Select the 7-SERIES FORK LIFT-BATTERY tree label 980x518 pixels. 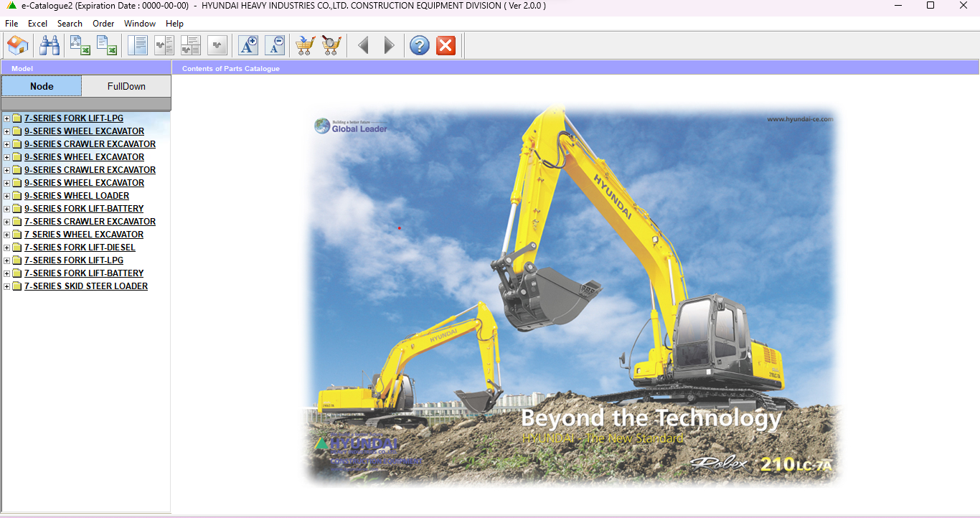(x=84, y=273)
